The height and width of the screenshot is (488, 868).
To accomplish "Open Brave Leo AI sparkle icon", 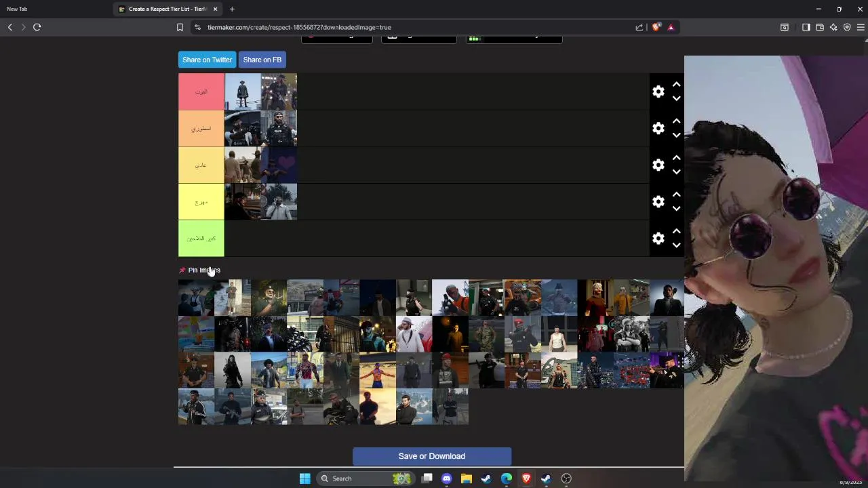I will pyautogui.click(x=833, y=27).
